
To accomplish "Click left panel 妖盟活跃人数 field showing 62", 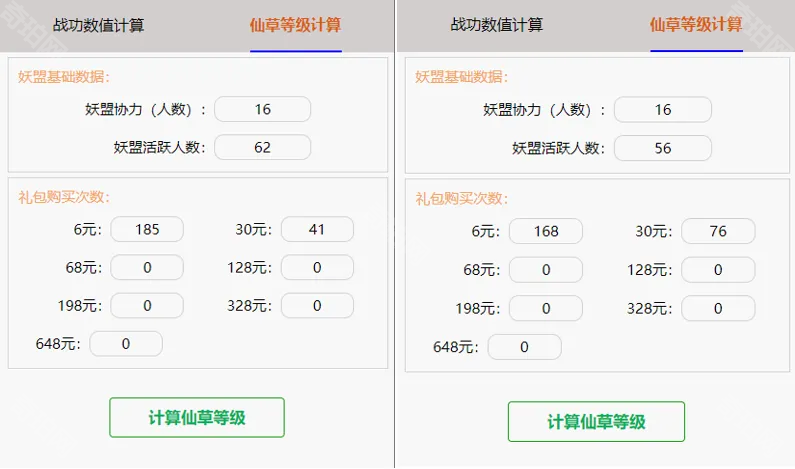I will (x=263, y=147).
